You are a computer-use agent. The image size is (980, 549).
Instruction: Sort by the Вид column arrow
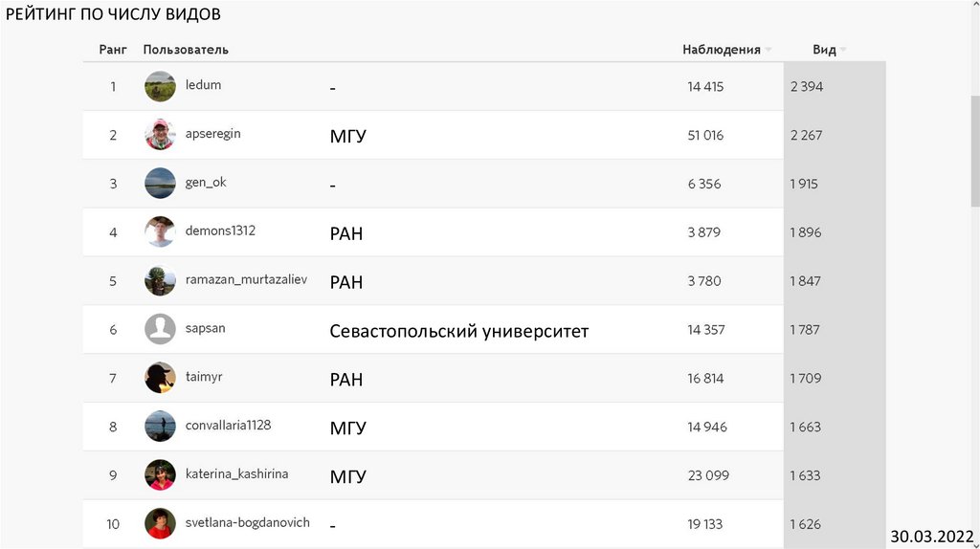[x=843, y=50]
